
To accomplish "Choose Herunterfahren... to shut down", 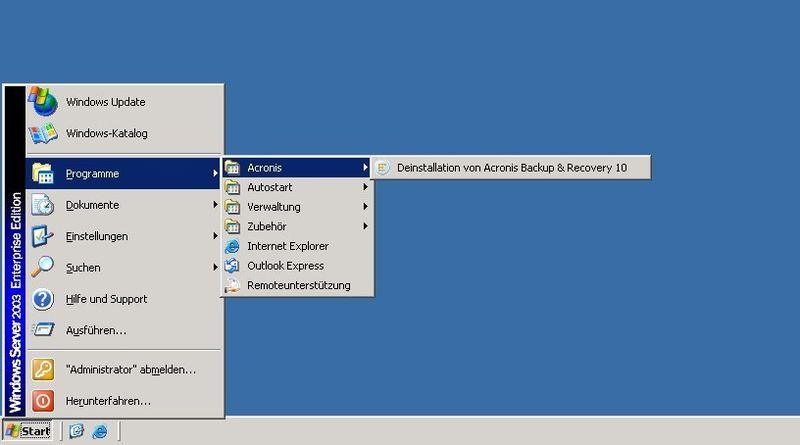I will point(124,401).
